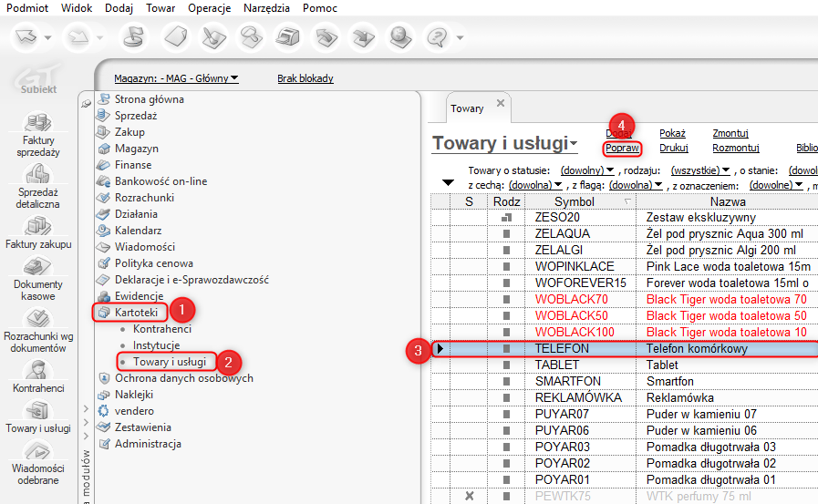Collapse filter panel with black triangle
This screenshot has width=818, height=504.
[x=448, y=182]
